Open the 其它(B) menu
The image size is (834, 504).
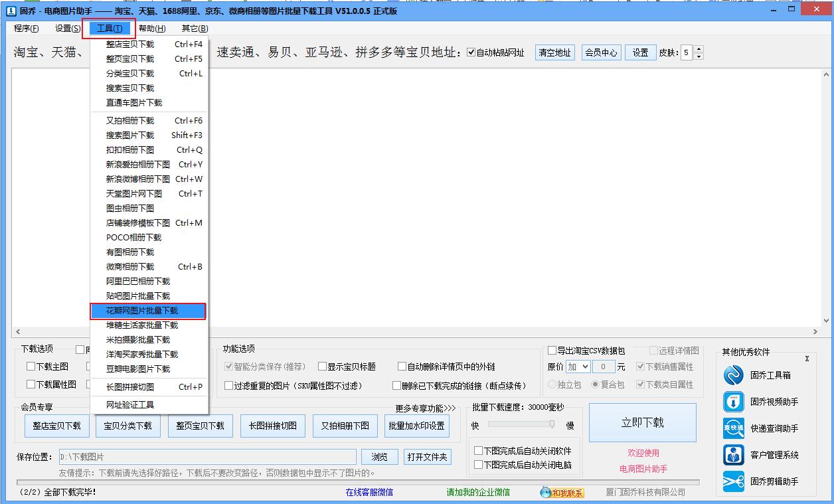(195, 29)
